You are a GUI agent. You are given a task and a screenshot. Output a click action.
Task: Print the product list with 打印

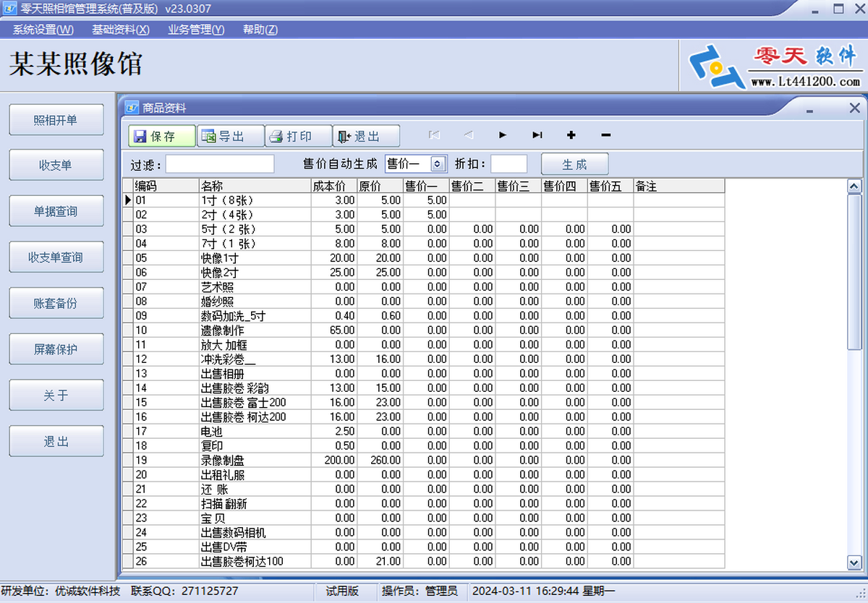(x=298, y=136)
